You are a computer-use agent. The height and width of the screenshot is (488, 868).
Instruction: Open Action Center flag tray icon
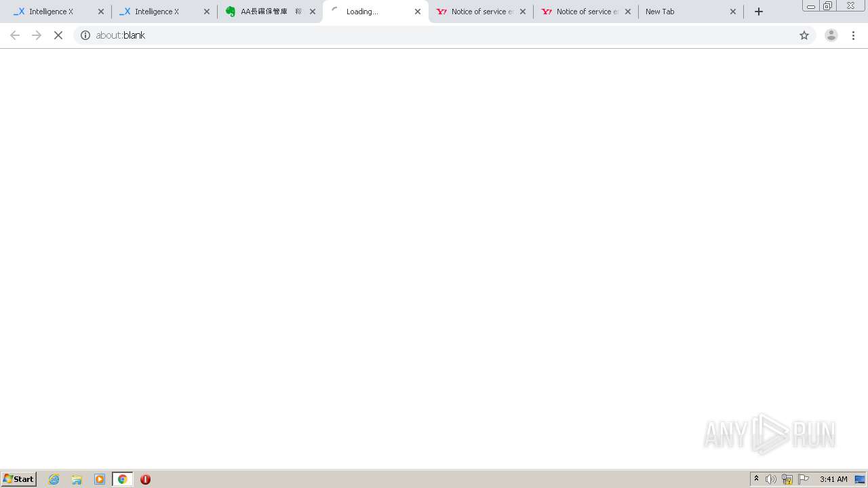click(804, 479)
